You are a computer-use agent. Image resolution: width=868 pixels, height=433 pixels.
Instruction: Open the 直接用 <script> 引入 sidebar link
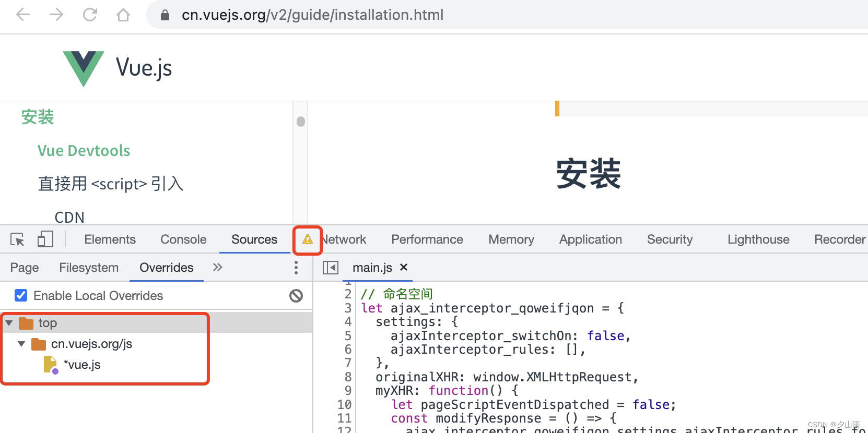pyautogui.click(x=111, y=184)
